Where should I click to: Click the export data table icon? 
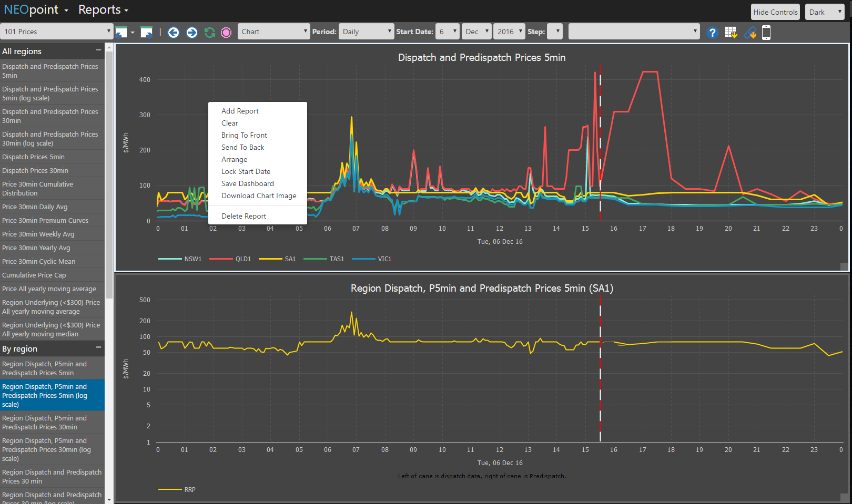coord(731,33)
